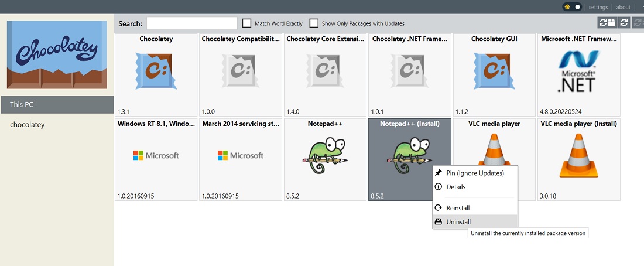Click the update all packages icon
Viewport: 644px width, 266px height.
tap(607, 23)
